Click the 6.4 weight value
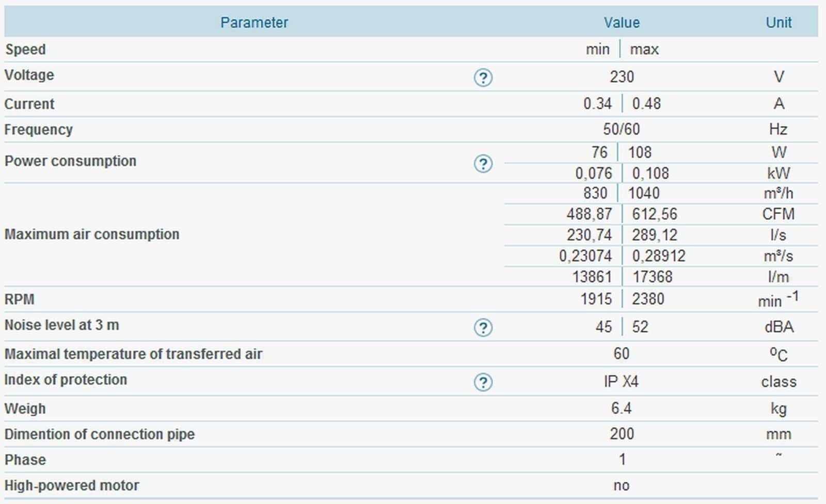826x504 pixels. click(622, 409)
